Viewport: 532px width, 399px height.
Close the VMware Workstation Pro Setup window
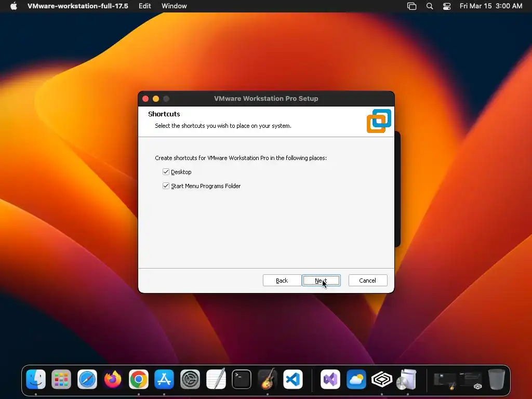tap(145, 99)
